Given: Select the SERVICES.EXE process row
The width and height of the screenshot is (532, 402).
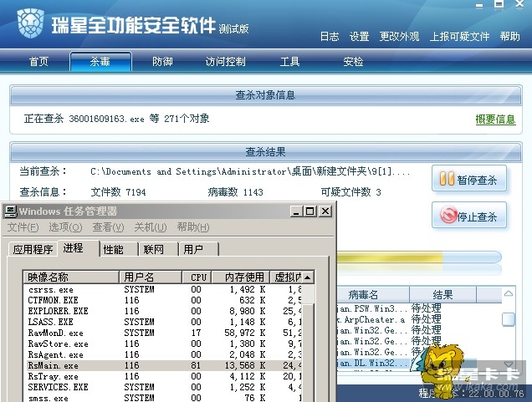Looking at the screenshot, I should [x=162, y=387].
